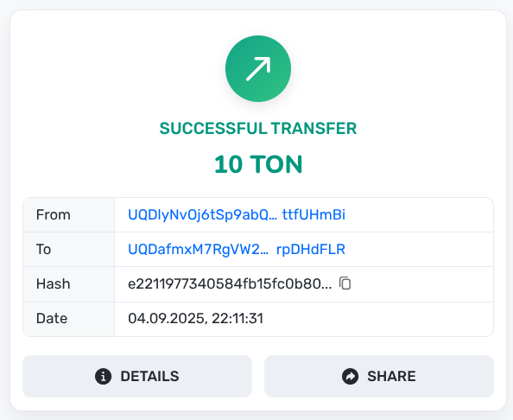513x420 pixels.
Task: Select the hash text e2211977340584fb15fc0b80…
Action: pyautogui.click(x=230, y=283)
